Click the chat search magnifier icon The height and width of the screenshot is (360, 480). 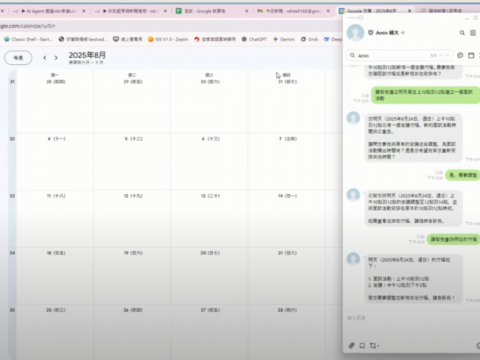coord(462,33)
